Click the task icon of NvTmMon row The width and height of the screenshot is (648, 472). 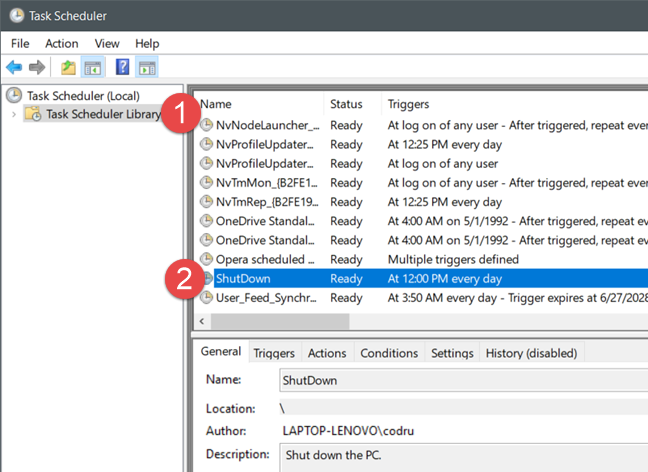tap(206, 182)
